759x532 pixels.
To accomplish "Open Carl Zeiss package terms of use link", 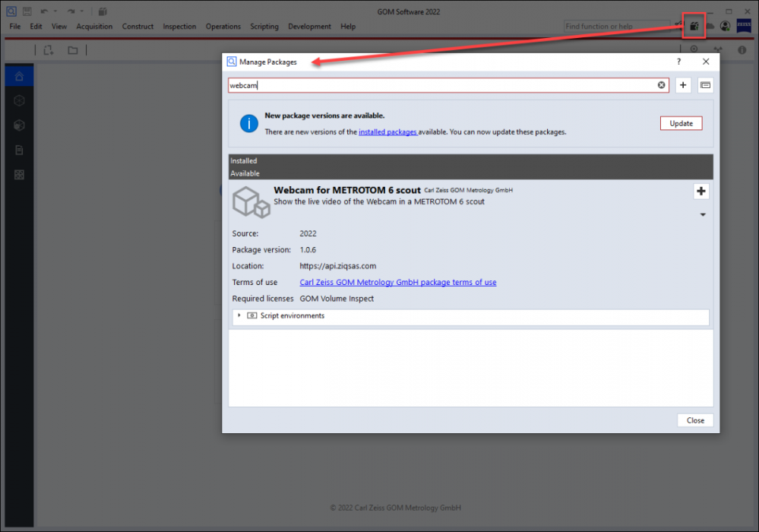I will pos(397,283).
